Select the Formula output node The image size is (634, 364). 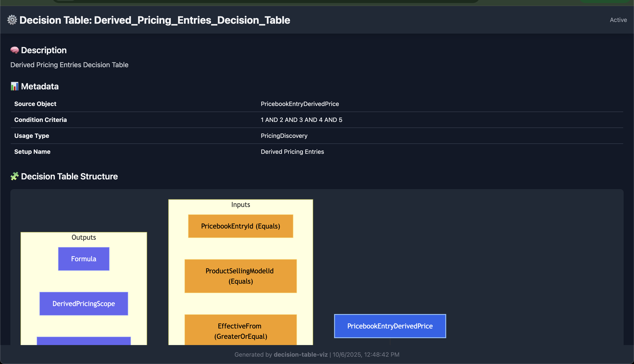84,259
